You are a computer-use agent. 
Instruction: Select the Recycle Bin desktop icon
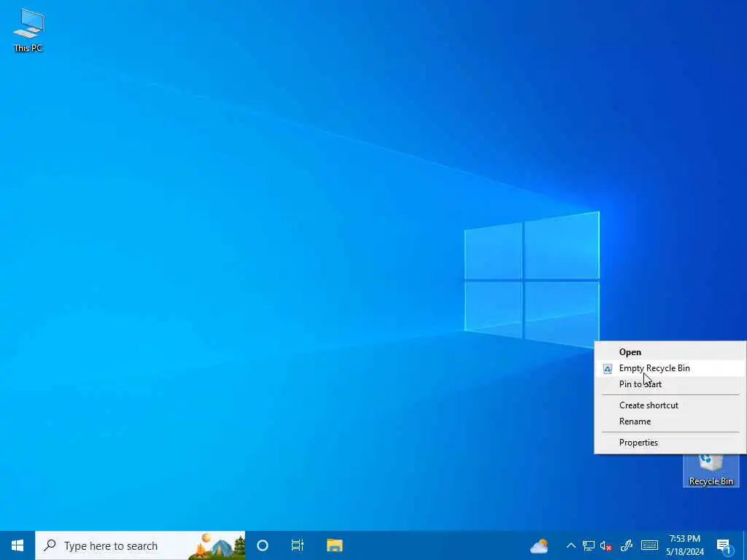(711, 471)
